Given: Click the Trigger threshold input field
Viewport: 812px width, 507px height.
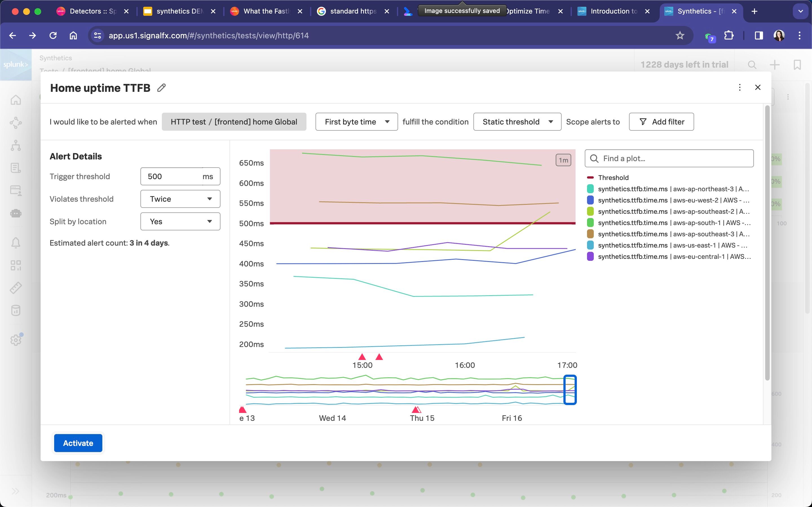Looking at the screenshot, I should (x=171, y=176).
